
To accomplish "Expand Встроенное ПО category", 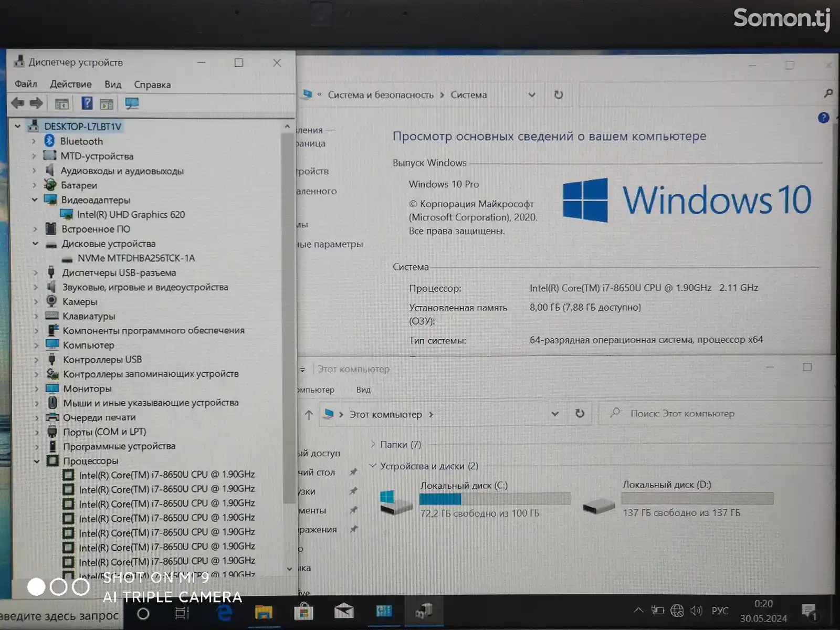I will pyautogui.click(x=35, y=229).
